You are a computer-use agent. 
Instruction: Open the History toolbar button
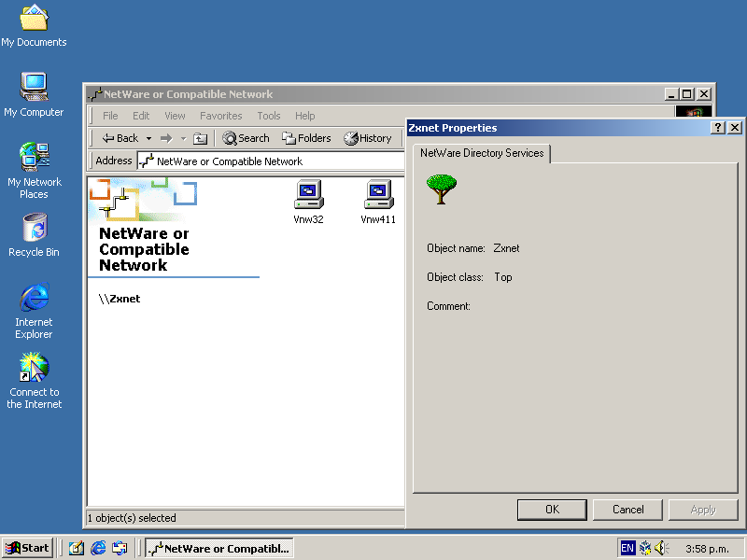[x=368, y=138]
